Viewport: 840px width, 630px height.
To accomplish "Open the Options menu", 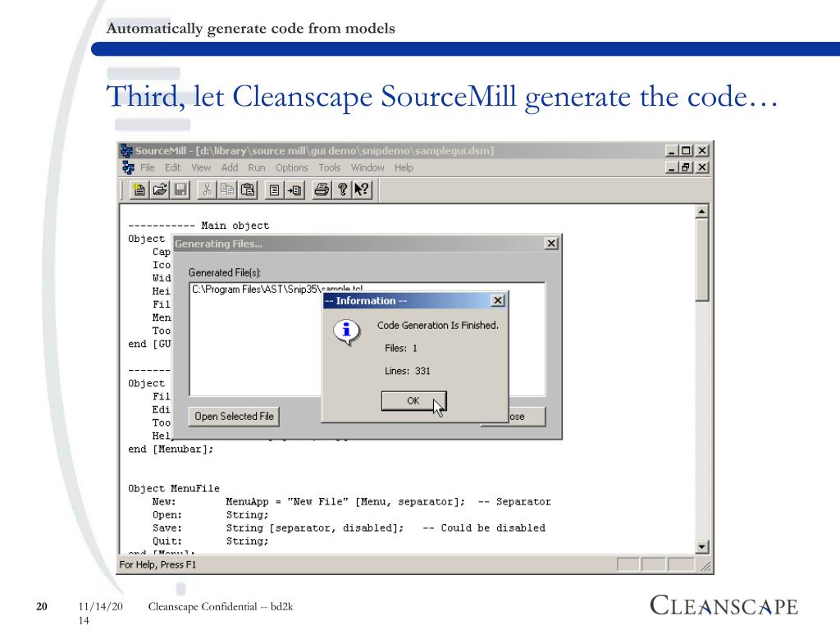I will [x=291, y=167].
